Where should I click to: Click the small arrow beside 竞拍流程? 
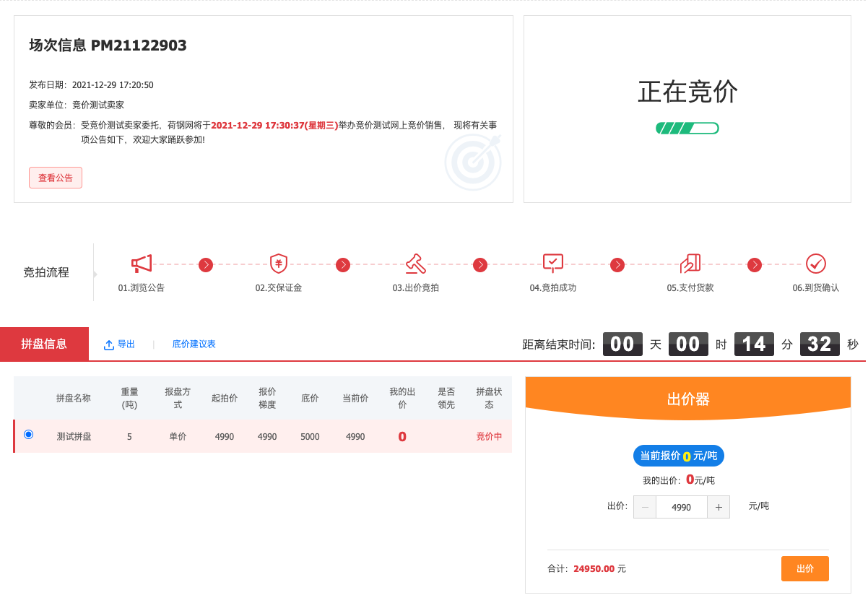[95, 274]
